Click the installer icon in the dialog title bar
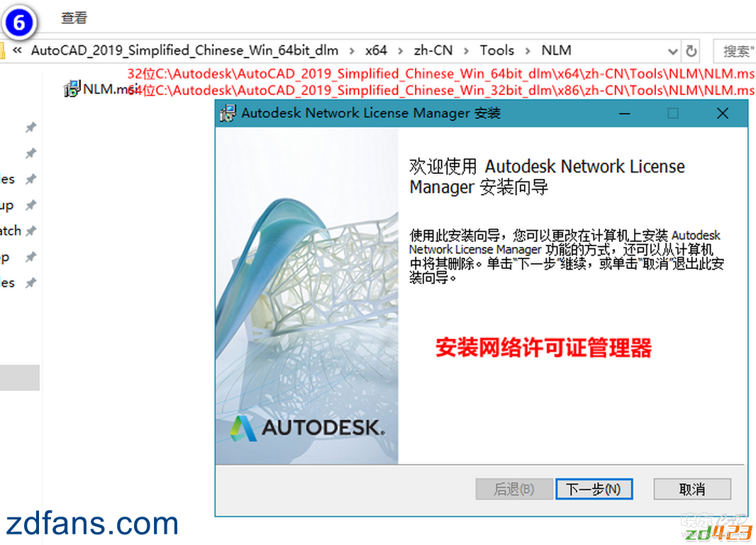756x545 pixels. [228, 114]
